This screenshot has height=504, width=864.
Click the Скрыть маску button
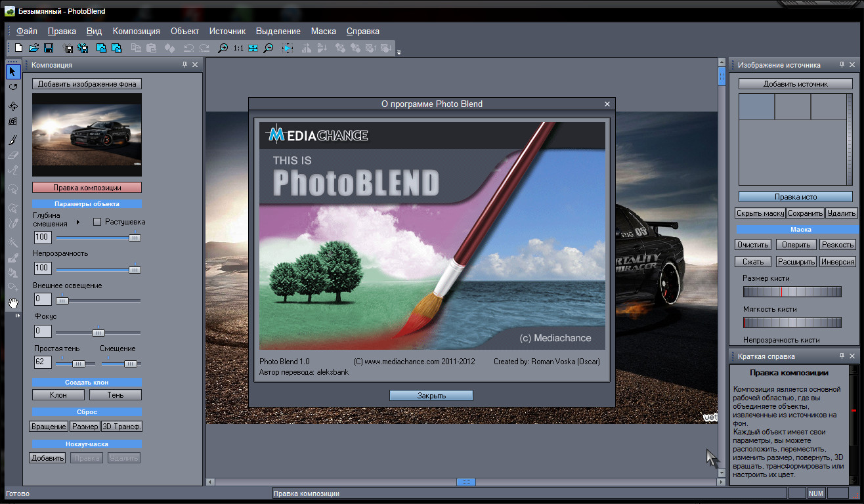760,213
